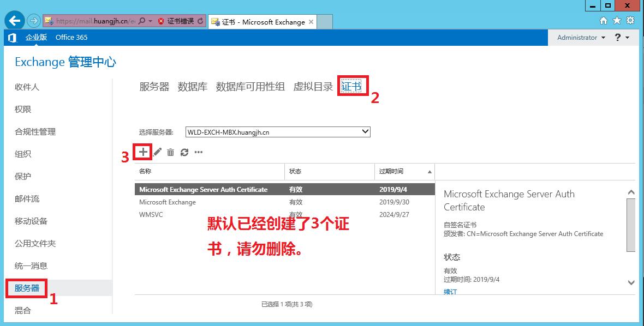Open the 虚拟目录 tab
Image resolution: width=644 pixels, height=326 pixels.
[x=313, y=87]
